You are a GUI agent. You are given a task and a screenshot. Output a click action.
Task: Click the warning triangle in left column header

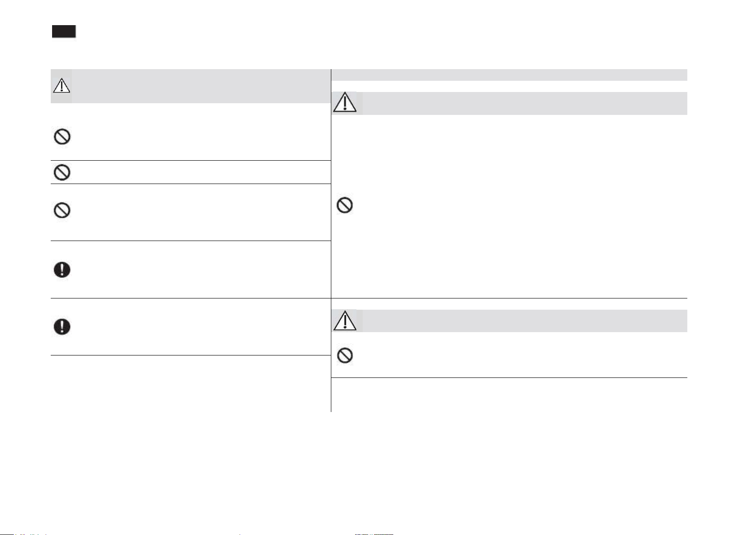[62, 85]
